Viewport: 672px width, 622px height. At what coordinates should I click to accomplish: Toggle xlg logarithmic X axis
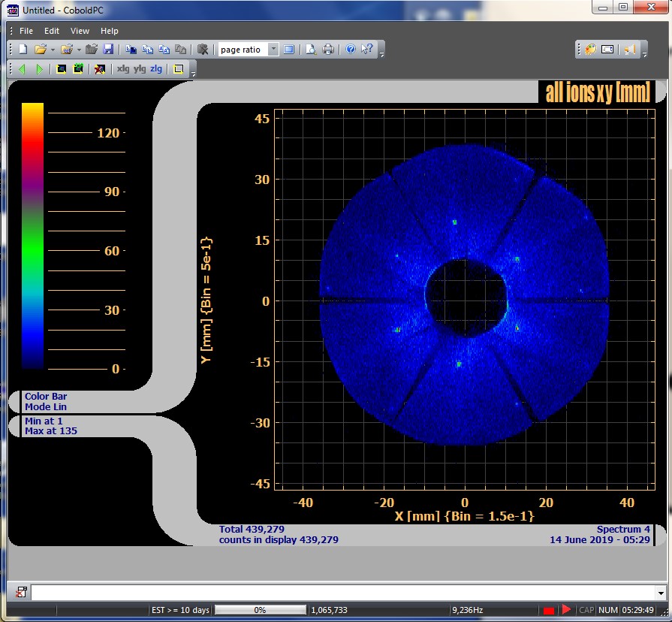(x=123, y=69)
